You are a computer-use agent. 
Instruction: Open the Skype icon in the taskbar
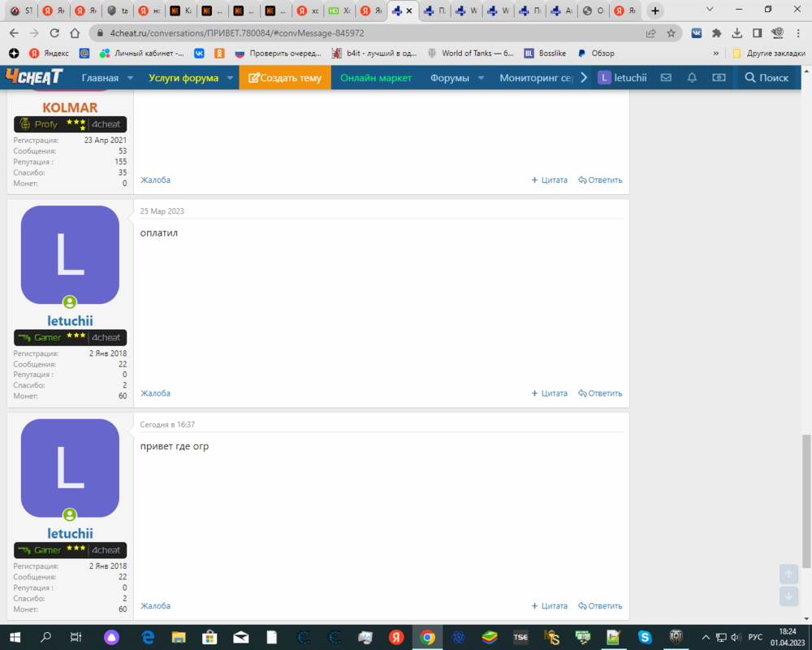644,637
